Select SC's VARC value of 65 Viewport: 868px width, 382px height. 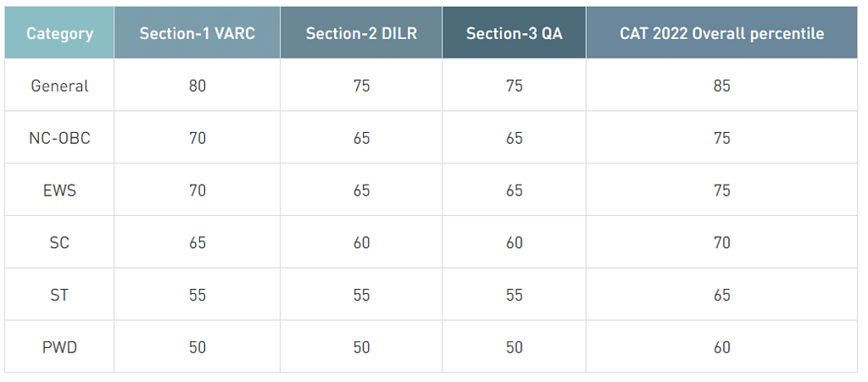(198, 243)
